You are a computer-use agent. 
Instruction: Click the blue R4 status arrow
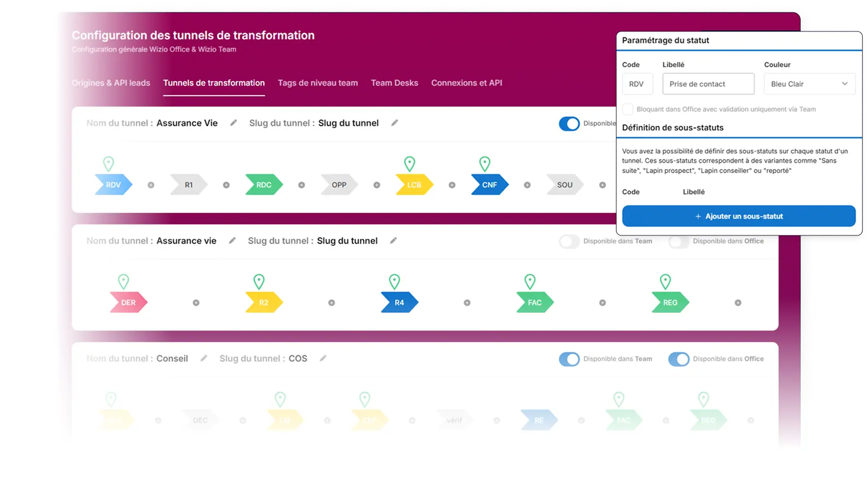point(399,303)
